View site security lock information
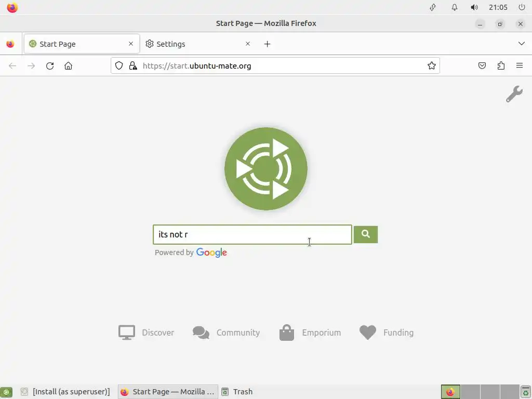The width and height of the screenshot is (532, 399). click(x=133, y=66)
